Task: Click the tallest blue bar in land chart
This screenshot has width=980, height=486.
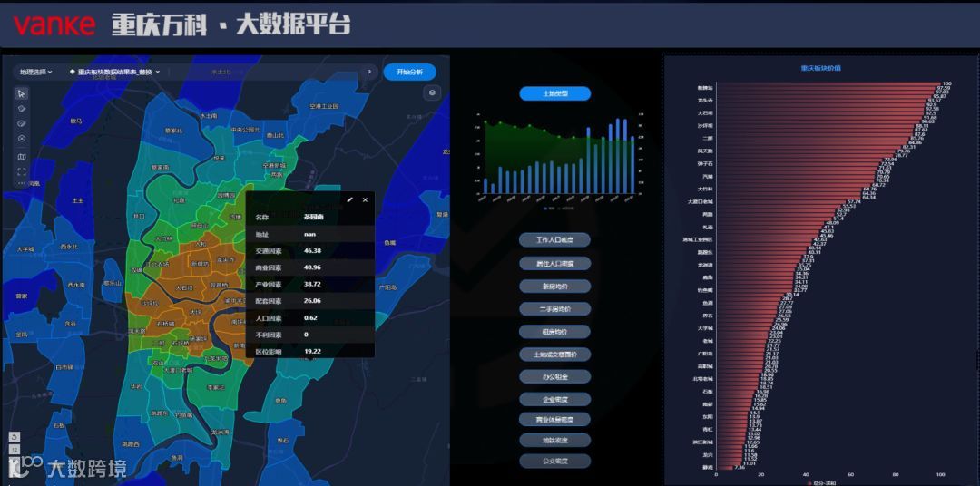Action: point(618,156)
